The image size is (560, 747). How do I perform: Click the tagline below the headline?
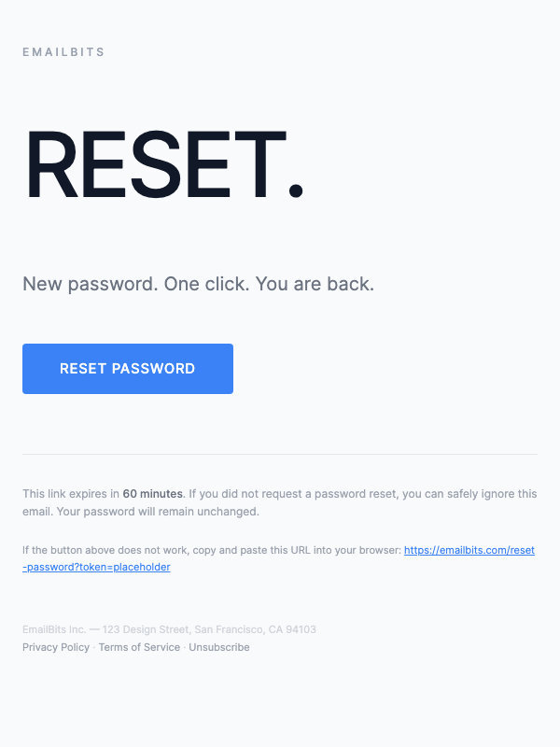198,284
